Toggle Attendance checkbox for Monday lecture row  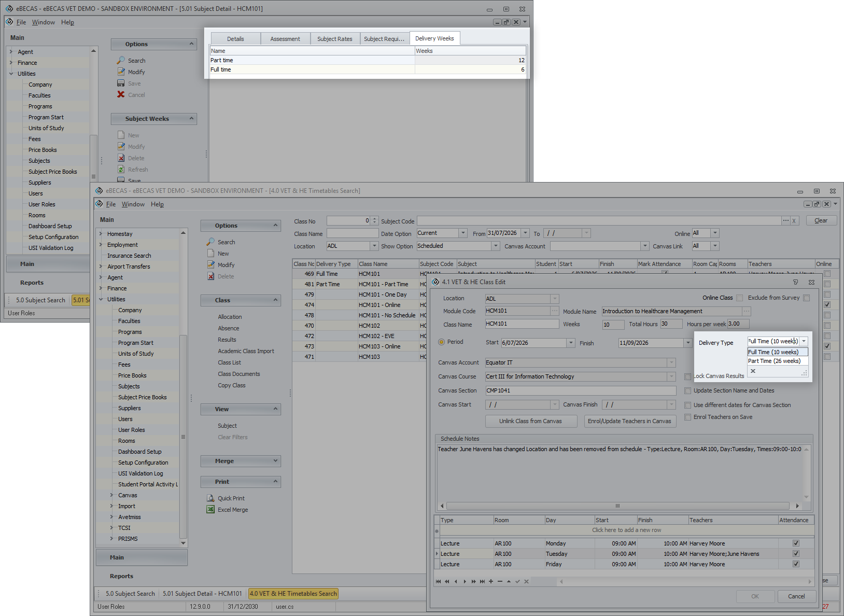coord(796,543)
